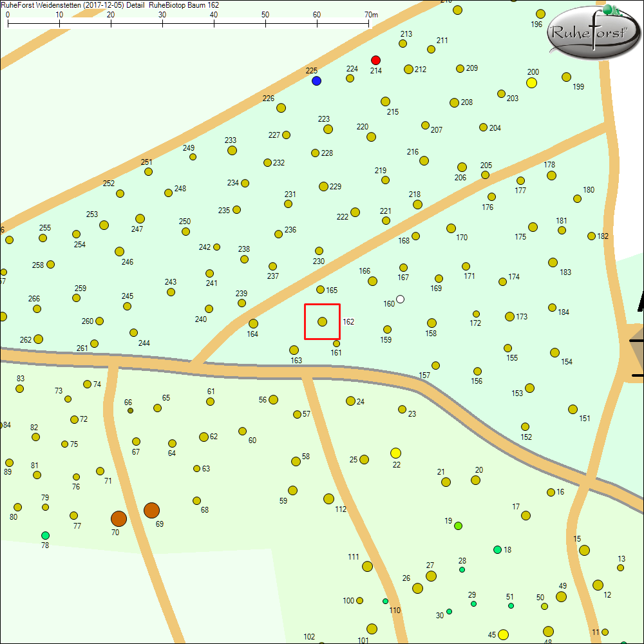This screenshot has height=644, width=644.
Task: Select tree marker 251
Action: (148, 171)
